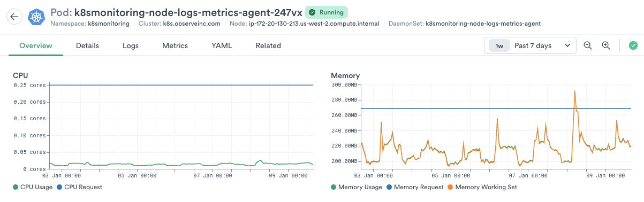
Task: Click the Kubernetes pod icon
Action: click(36, 17)
